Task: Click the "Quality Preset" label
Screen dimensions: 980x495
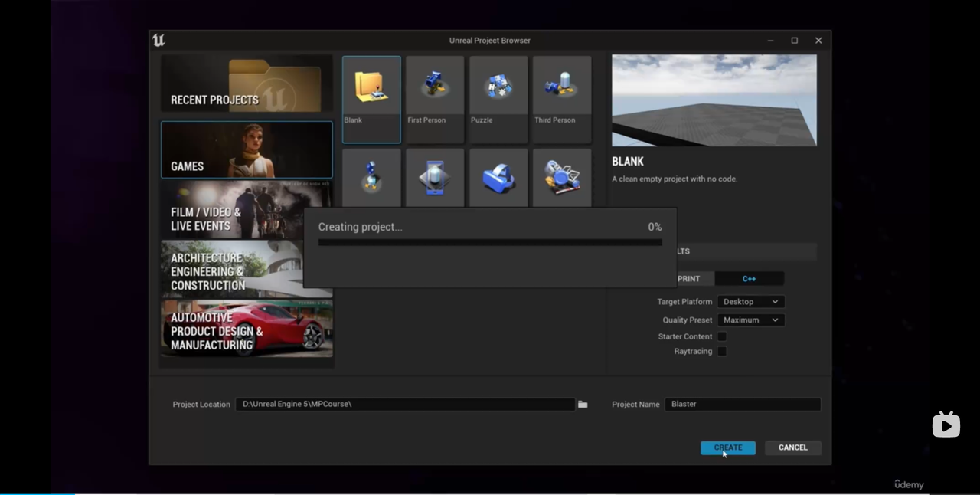Action: pos(688,320)
